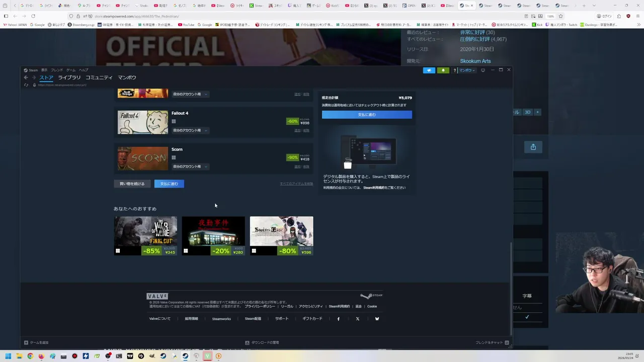This screenshot has height=362, width=644.
Task: Click the Steam logo in the footer
Action: coord(371,296)
